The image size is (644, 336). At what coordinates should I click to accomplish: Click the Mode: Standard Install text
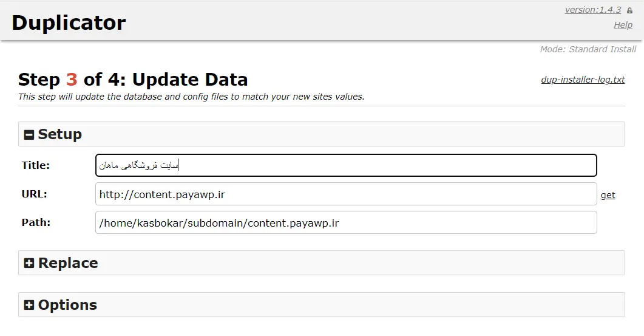(588, 49)
